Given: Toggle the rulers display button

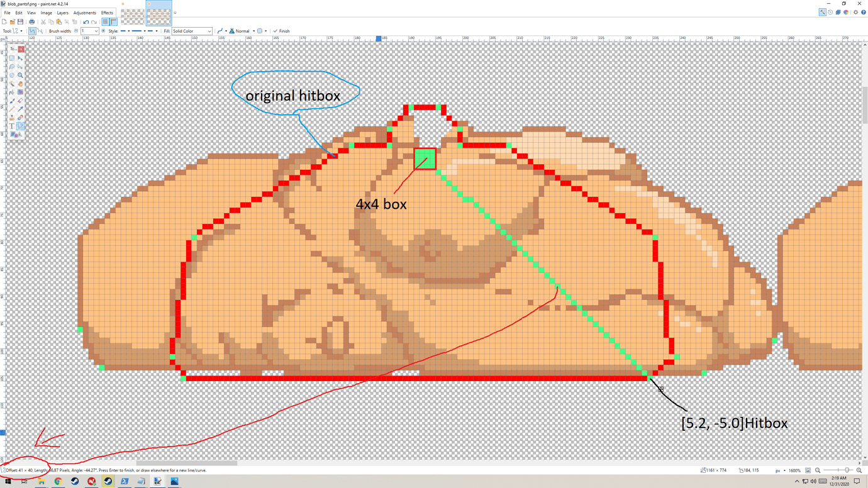Looking at the screenshot, I should [x=114, y=22].
